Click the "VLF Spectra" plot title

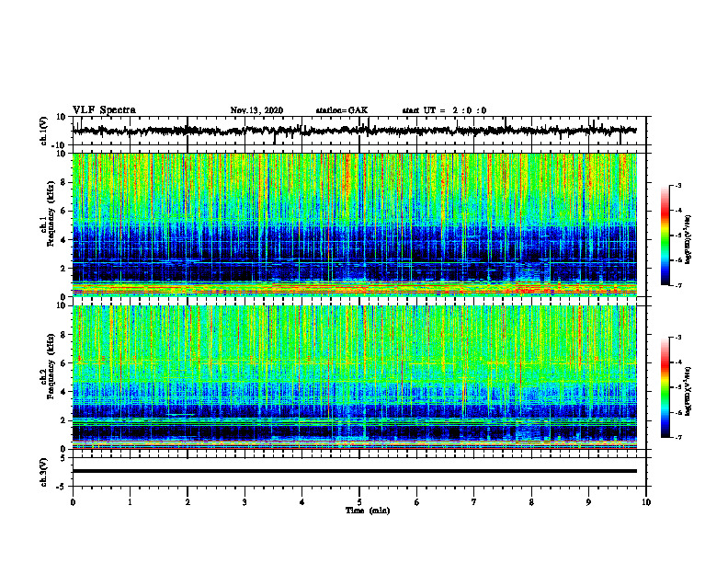[x=104, y=110]
